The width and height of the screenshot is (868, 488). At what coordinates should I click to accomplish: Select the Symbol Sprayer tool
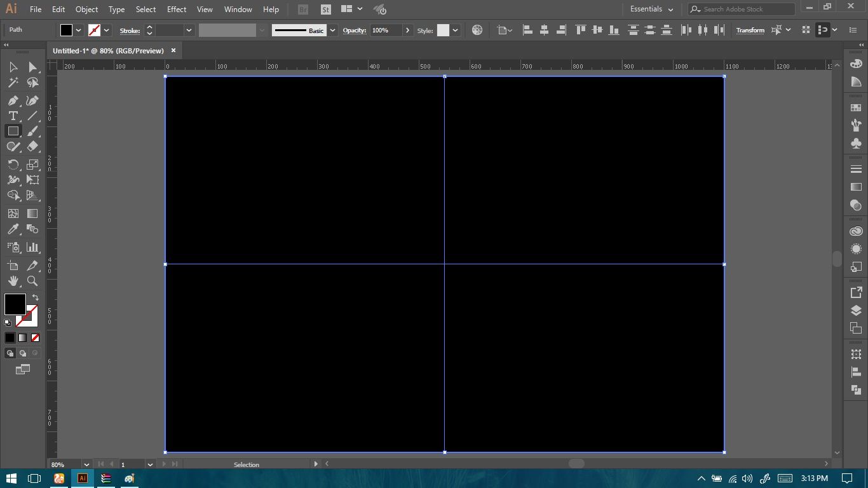13,247
